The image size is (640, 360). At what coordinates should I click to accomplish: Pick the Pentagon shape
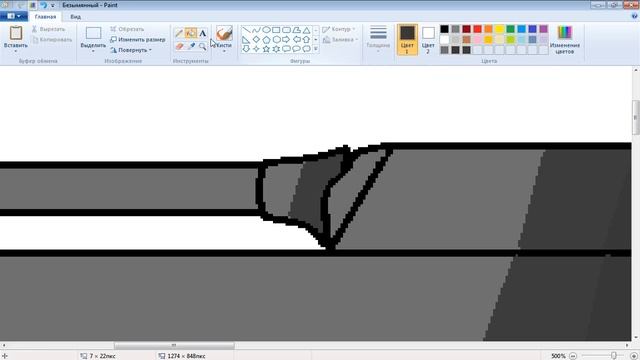click(266, 40)
